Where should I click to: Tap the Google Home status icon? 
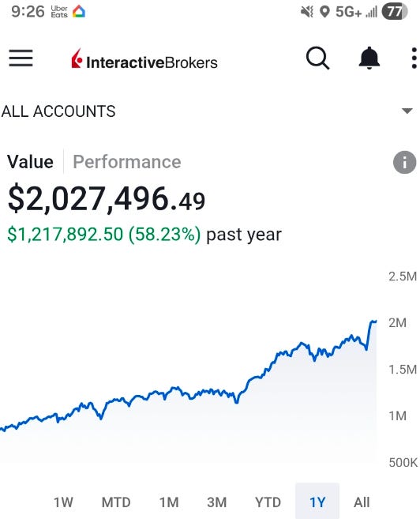tap(79, 11)
